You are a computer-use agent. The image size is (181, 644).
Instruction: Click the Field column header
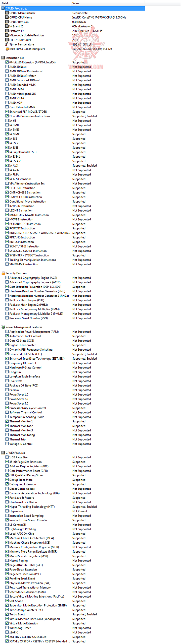(35, 3)
